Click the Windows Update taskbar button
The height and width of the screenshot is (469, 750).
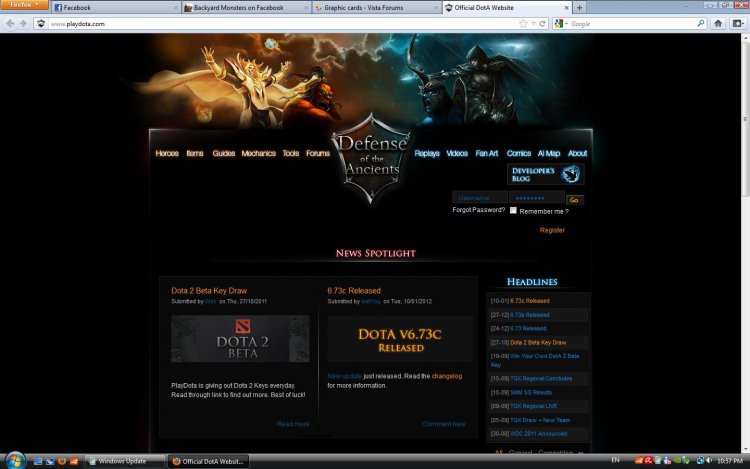click(125, 461)
